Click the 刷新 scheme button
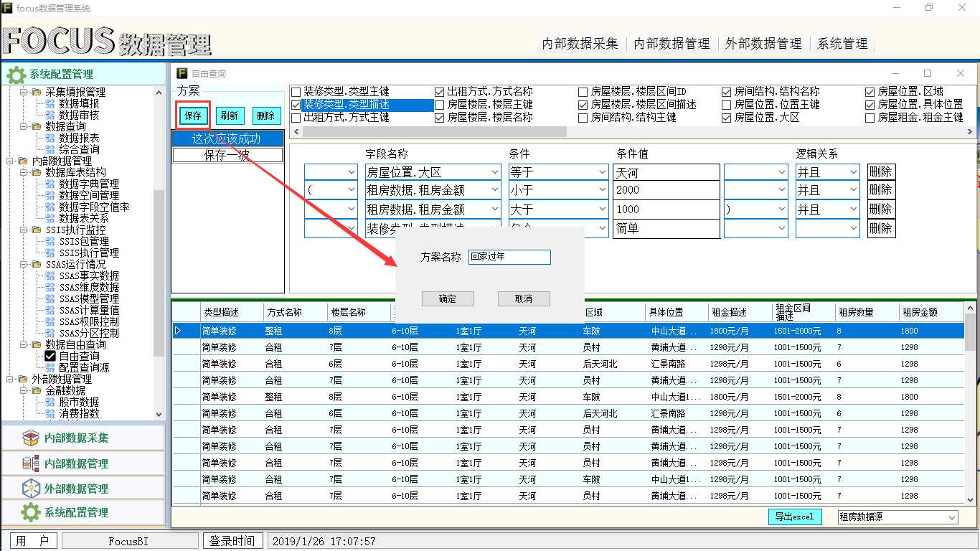The height and width of the screenshot is (551, 980). click(x=230, y=116)
